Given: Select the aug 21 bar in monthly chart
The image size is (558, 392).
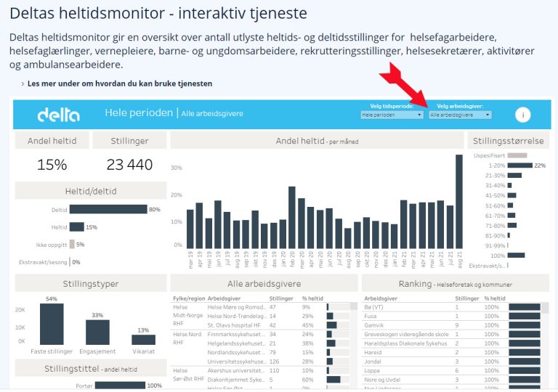Looking at the screenshot, I should [459, 201].
